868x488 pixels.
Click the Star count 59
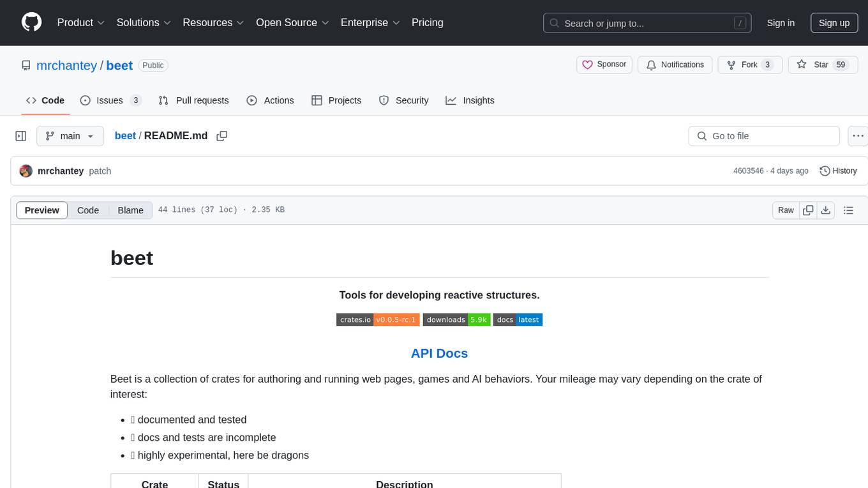pos(841,65)
